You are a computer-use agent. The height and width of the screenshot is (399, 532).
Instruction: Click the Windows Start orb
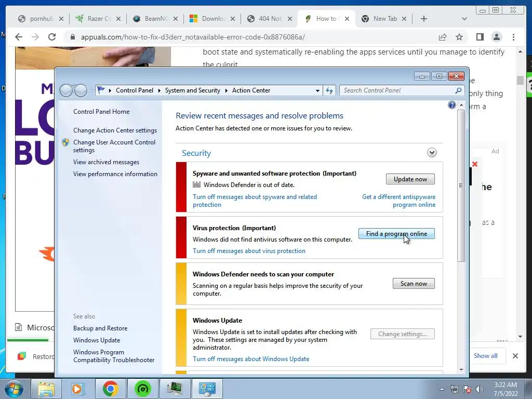(14, 389)
